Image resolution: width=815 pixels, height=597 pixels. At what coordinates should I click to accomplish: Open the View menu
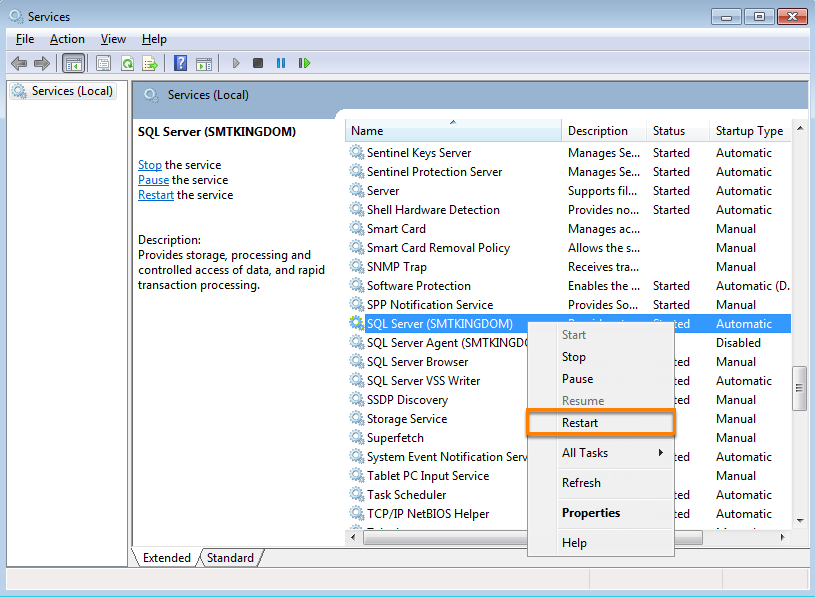(x=113, y=39)
